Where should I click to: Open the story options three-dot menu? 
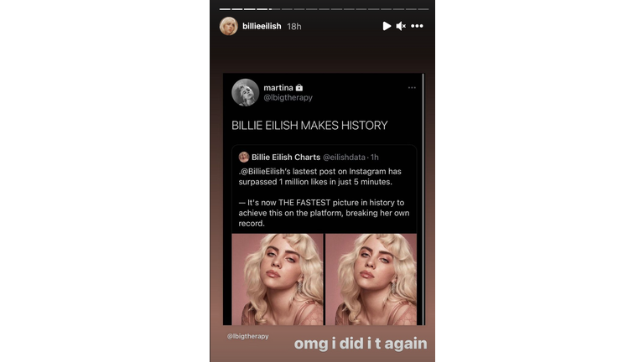[x=417, y=26]
